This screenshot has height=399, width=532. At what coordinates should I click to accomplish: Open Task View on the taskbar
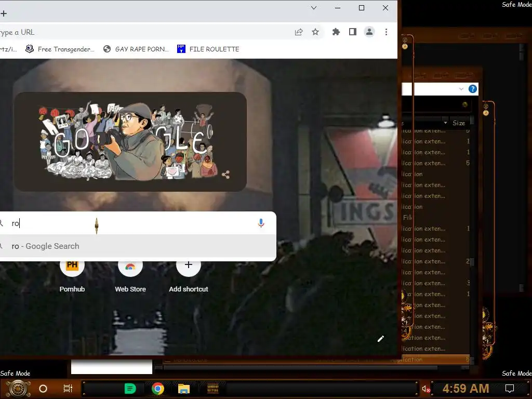[68, 389]
